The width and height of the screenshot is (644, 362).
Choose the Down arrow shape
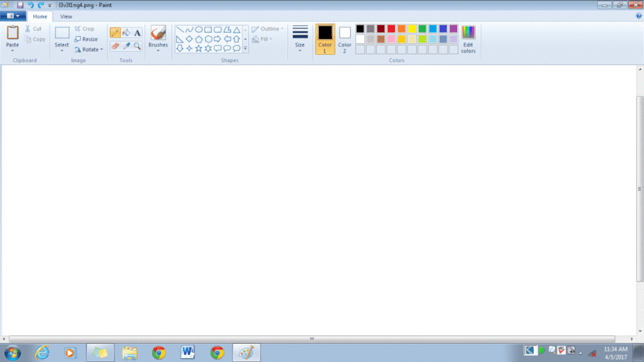[x=180, y=48]
